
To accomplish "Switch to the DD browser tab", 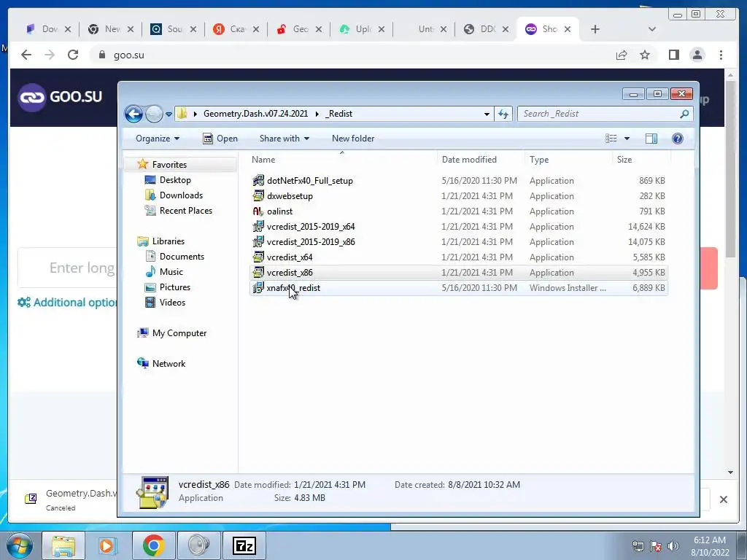I will point(486,29).
